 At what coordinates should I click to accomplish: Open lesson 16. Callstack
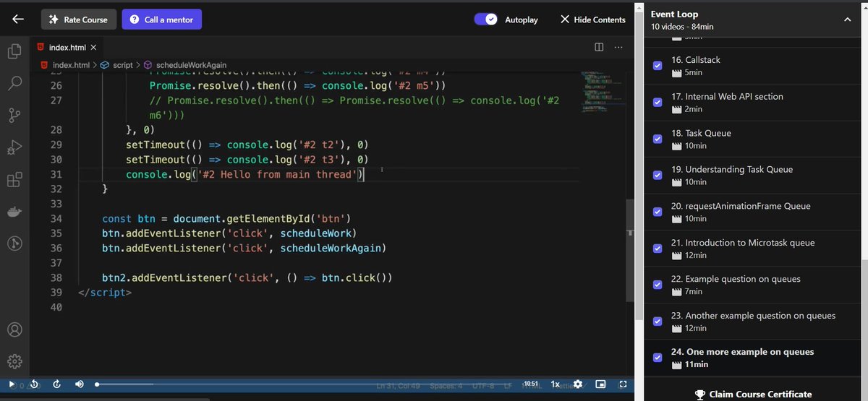point(696,60)
